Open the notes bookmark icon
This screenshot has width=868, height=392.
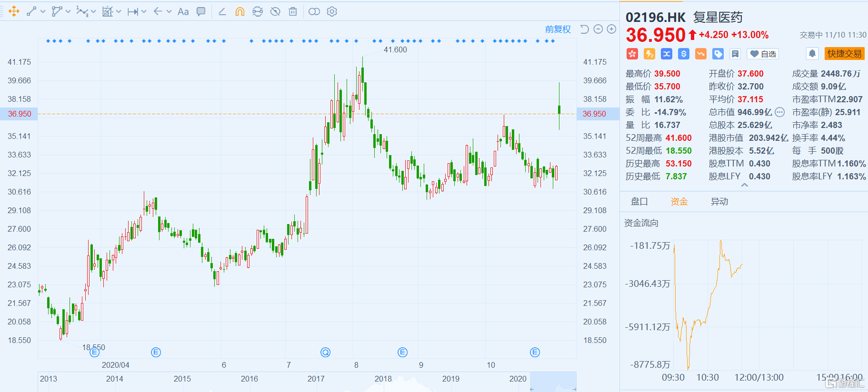[x=735, y=54]
